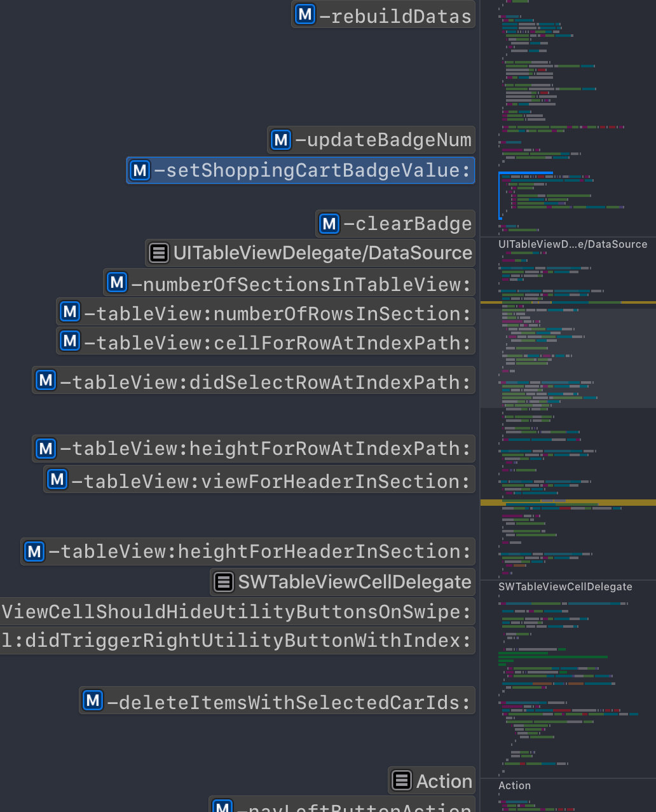Viewport: 656px width, 812px height.
Task: Jump to didTriggerRightUtilityButtonWithIndex: method
Action: click(237, 640)
